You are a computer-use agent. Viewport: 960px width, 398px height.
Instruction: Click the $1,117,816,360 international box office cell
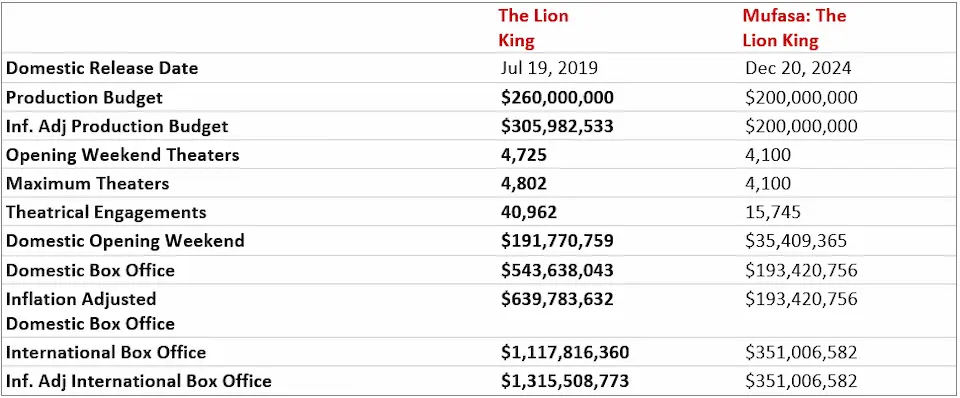click(564, 352)
